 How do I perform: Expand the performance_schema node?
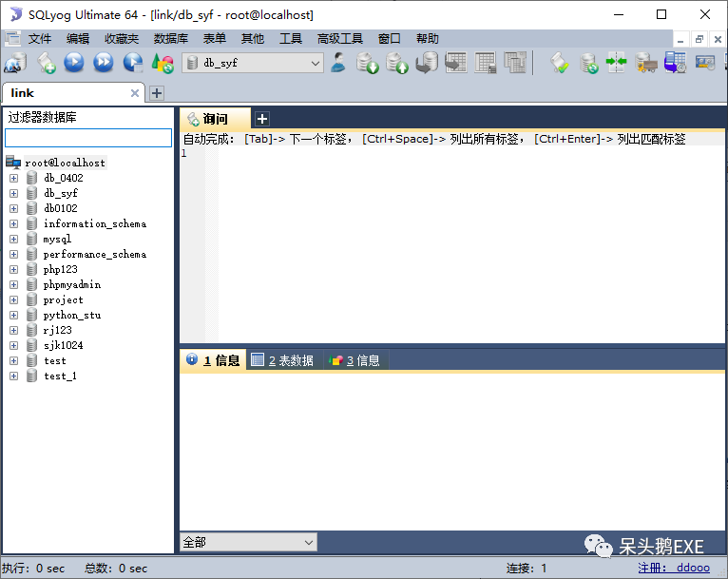coord(14,254)
